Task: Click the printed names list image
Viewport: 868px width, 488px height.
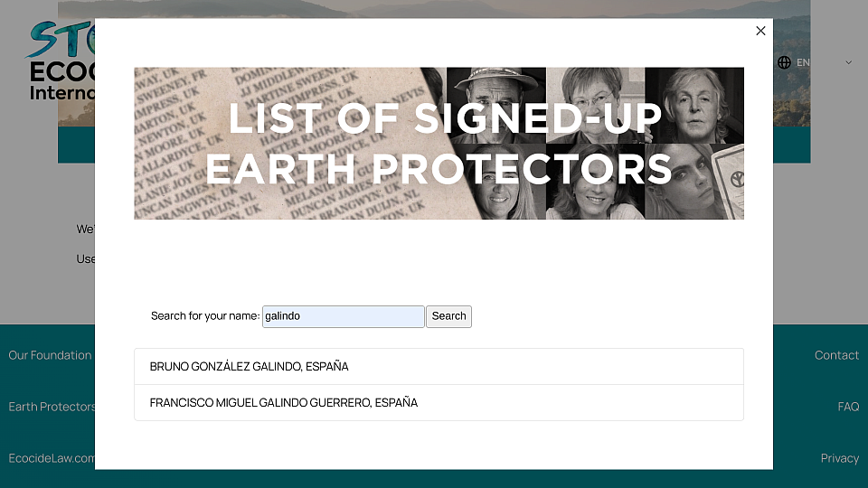Action: [x=288, y=144]
